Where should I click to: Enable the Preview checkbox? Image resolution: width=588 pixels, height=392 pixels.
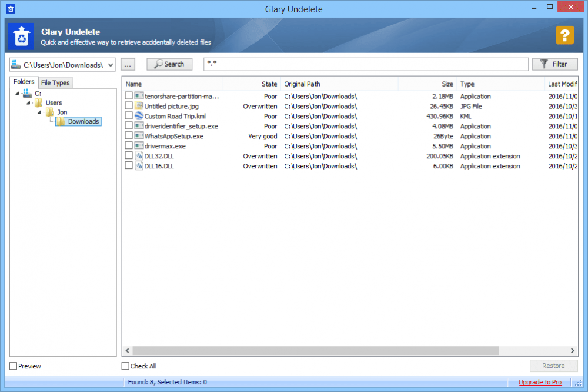click(x=14, y=366)
